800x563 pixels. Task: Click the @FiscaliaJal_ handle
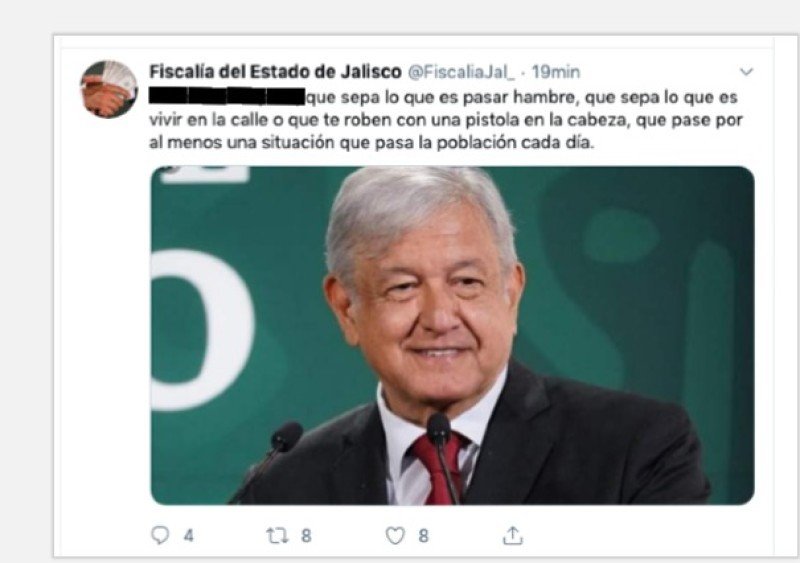coord(461,72)
